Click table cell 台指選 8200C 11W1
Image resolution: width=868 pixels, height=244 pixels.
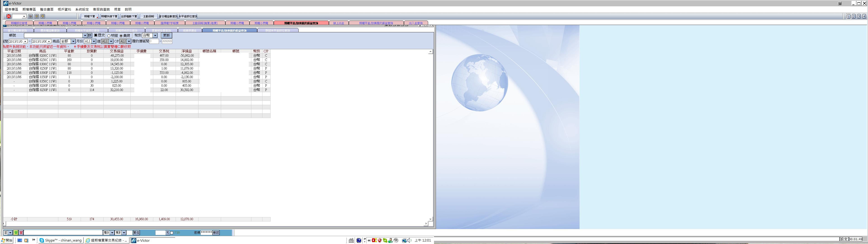point(42,56)
